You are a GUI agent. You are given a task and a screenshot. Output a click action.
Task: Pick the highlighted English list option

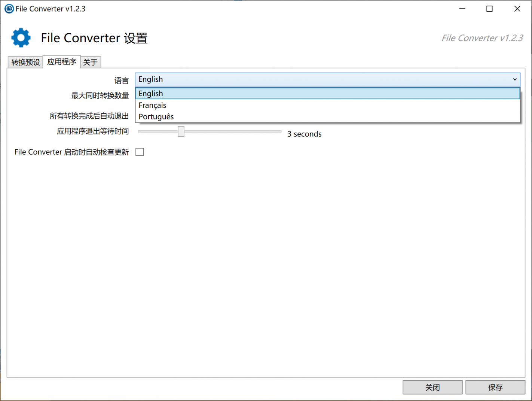pos(151,94)
